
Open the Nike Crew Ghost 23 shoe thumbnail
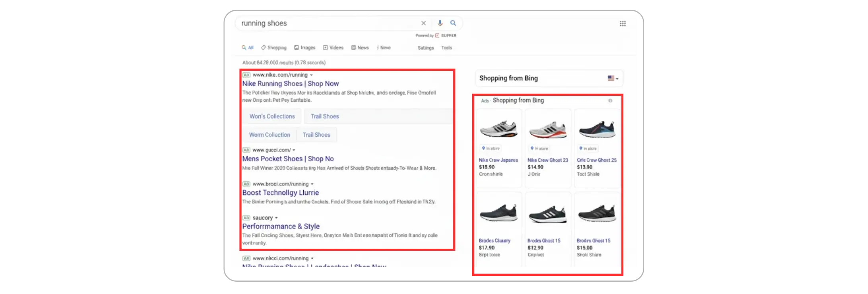tap(548, 129)
